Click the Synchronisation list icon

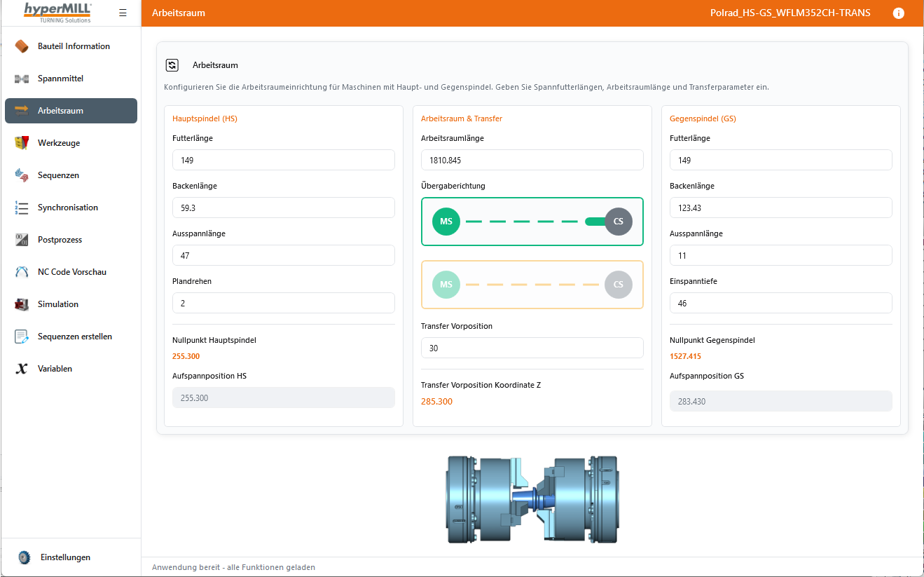(x=22, y=208)
